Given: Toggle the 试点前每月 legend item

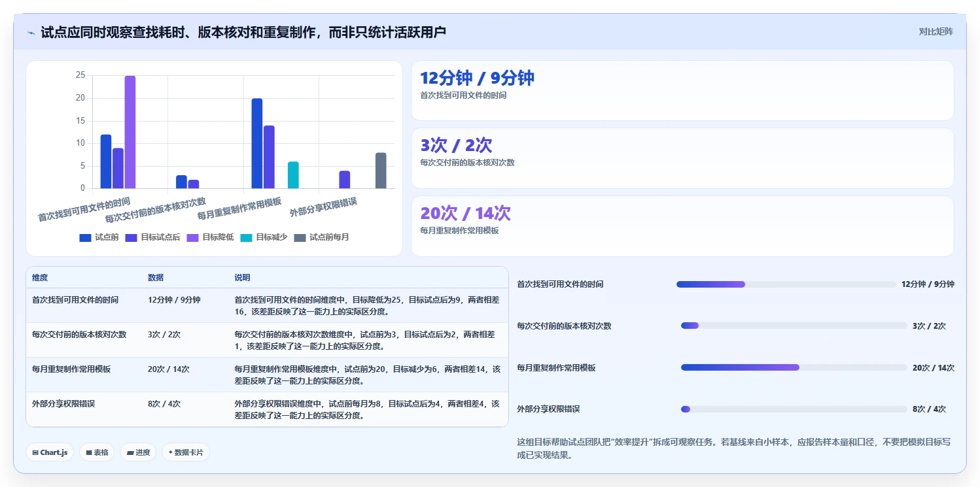Looking at the screenshot, I should tap(321, 237).
